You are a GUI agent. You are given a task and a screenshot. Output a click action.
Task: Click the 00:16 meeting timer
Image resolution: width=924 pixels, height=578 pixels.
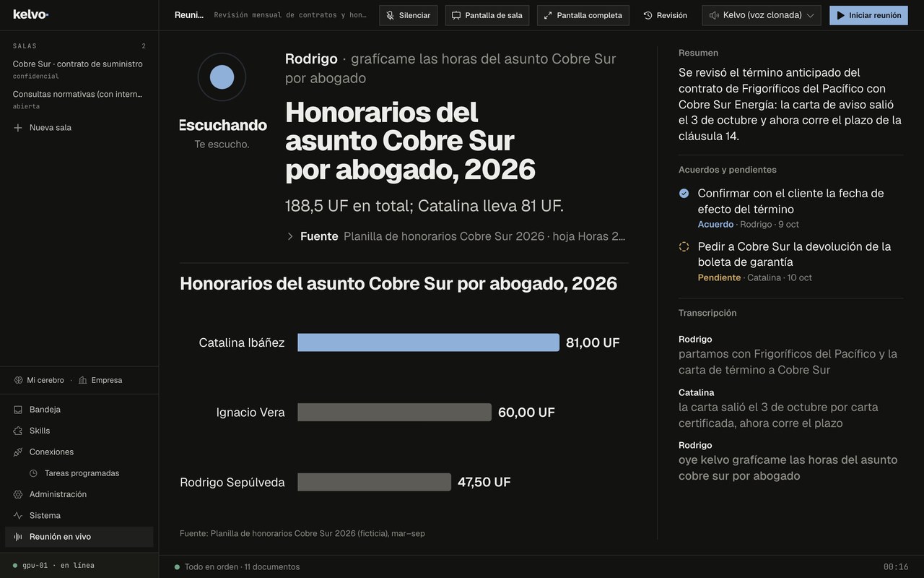click(x=896, y=567)
